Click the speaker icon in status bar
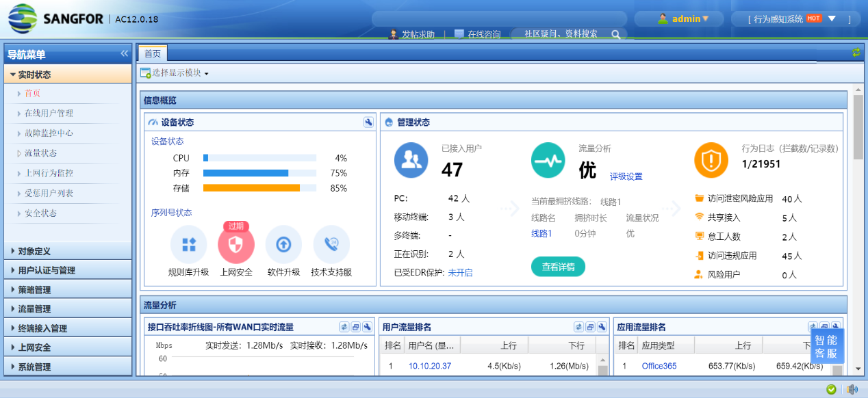The width and height of the screenshot is (868, 398). 852,389
